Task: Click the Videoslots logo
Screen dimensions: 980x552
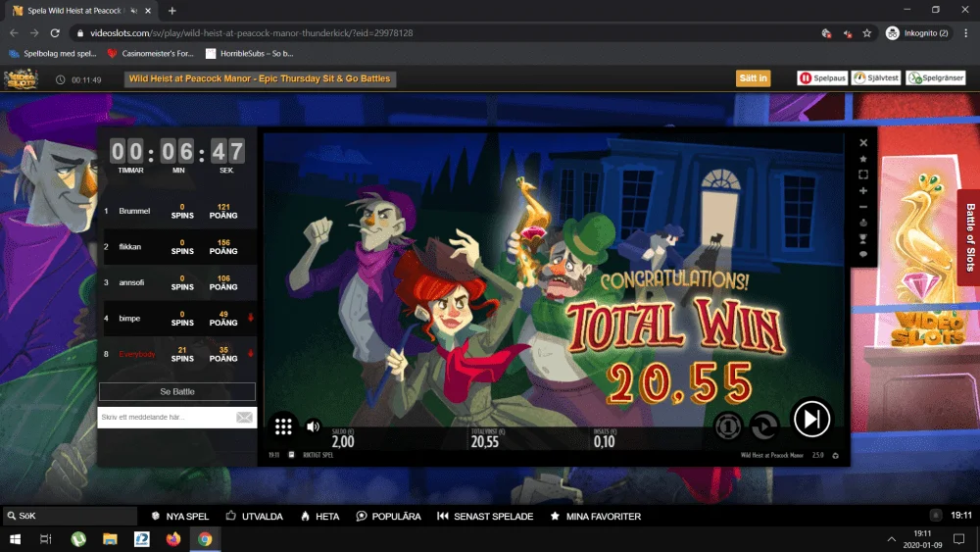Action: 22,79
